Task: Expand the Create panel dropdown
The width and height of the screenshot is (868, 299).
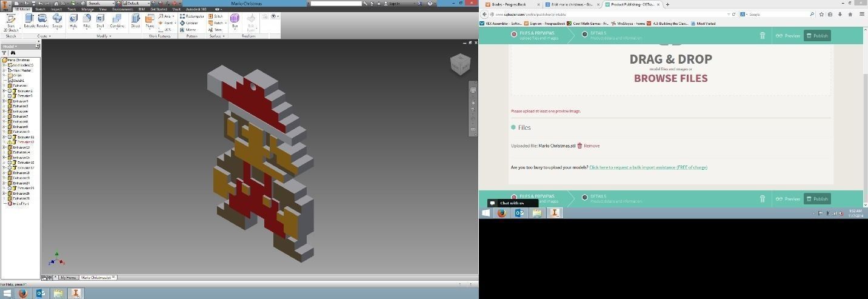Action: (44, 36)
